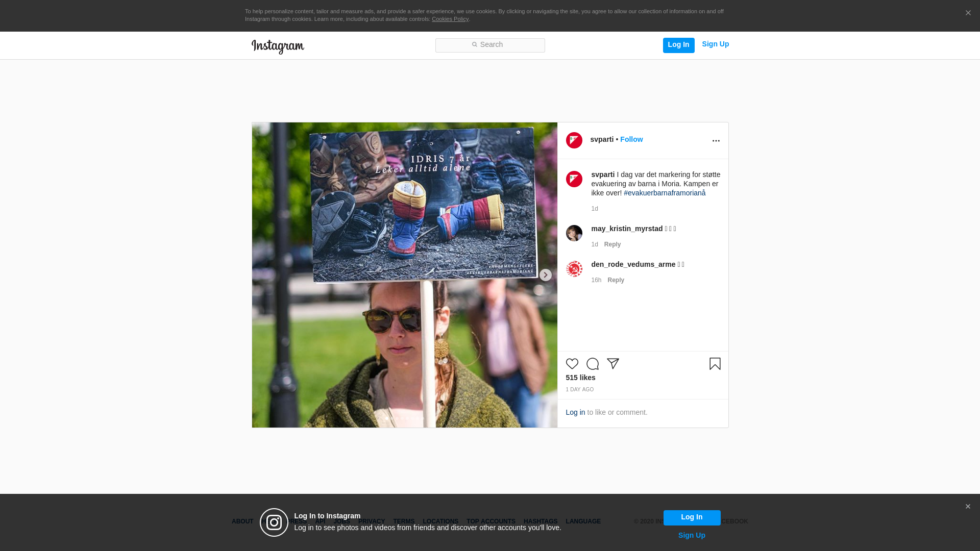This screenshot has height=551, width=980.
Task: Open may_kristin_myrstad profile link
Action: pos(627,229)
